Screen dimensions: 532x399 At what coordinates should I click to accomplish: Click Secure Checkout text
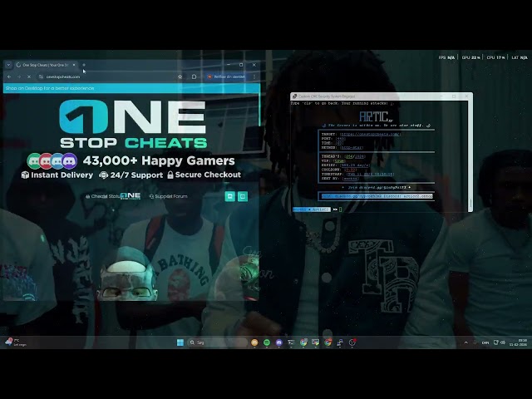point(208,175)
